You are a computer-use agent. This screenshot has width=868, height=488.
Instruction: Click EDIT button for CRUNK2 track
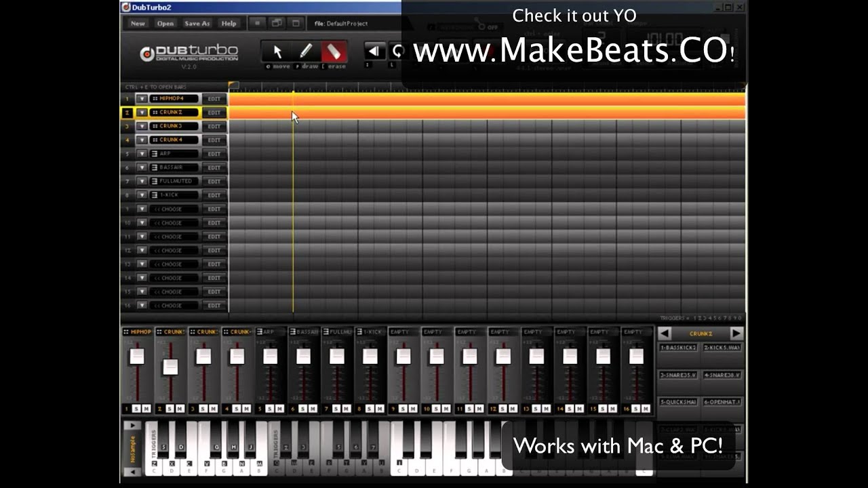[x=214, y=113]
